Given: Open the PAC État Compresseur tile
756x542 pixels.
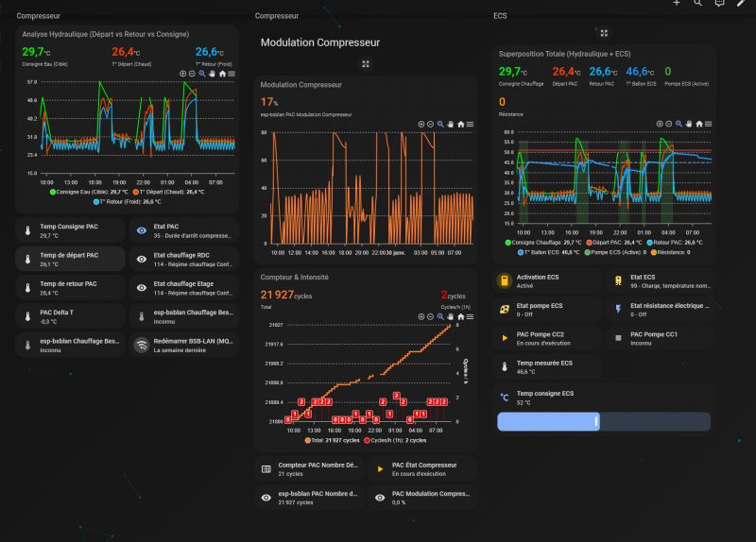Looking at the screenshot, I should (421, 468).
